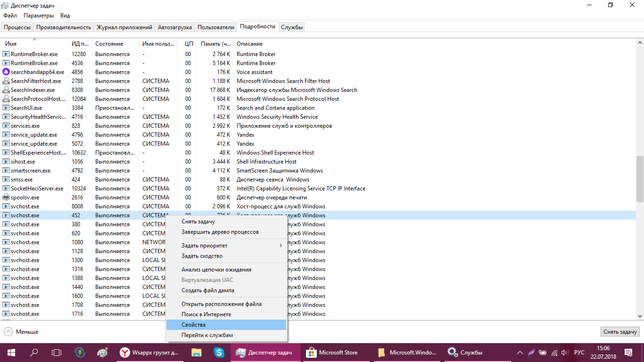Choose Поиск в Интернете
Viewport: 644px width, 362px height.
click(226, 314)
